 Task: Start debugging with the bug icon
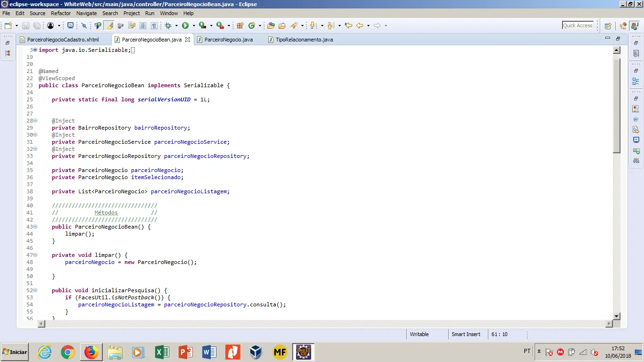pyautogui.click(x=168, y=25)
